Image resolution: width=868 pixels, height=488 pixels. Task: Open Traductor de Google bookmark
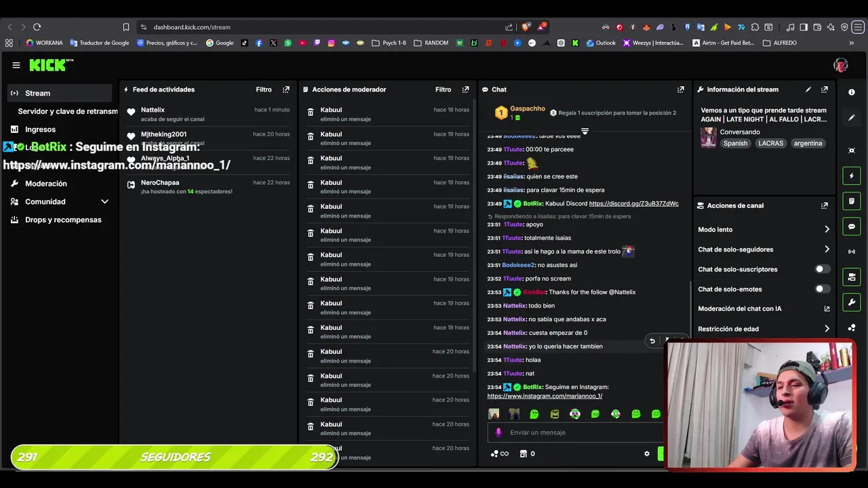click(x=100, y=43)
